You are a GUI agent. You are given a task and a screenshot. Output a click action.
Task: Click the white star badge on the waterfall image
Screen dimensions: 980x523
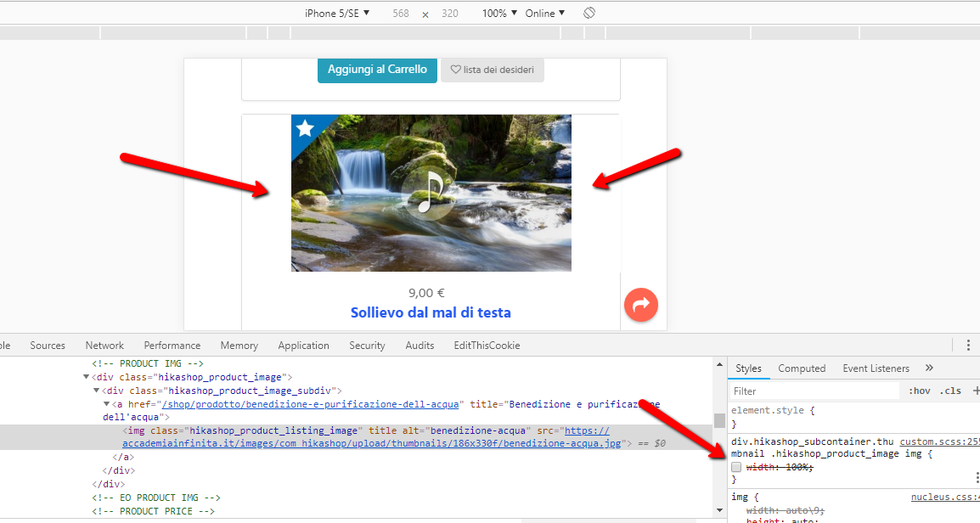[x=305, y=128]
